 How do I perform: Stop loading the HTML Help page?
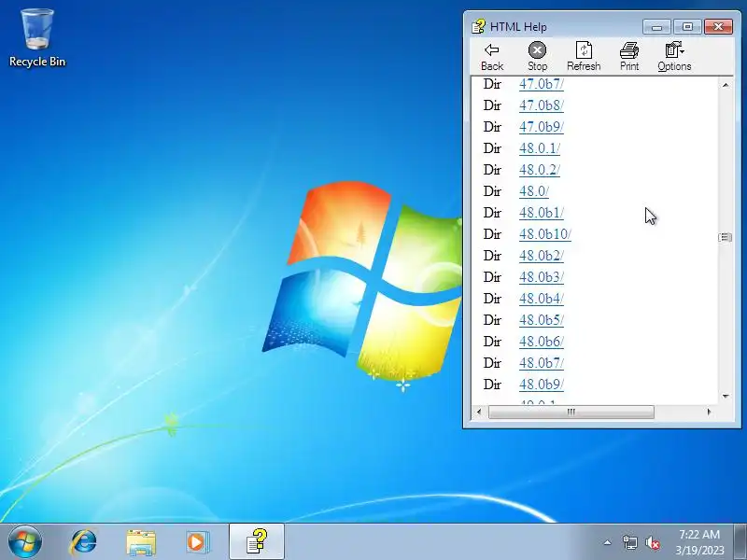coord(537,57)
